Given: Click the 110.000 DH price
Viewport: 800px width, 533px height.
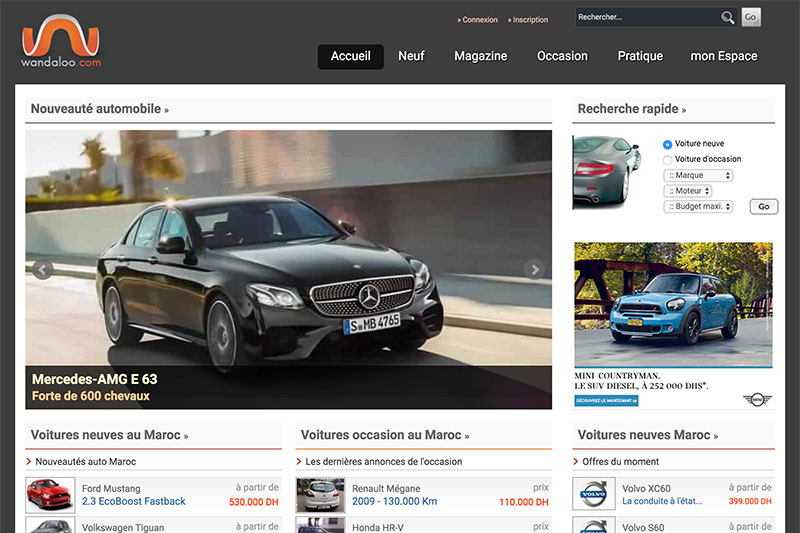Looking at the screenshot, I should pos(523,502).
